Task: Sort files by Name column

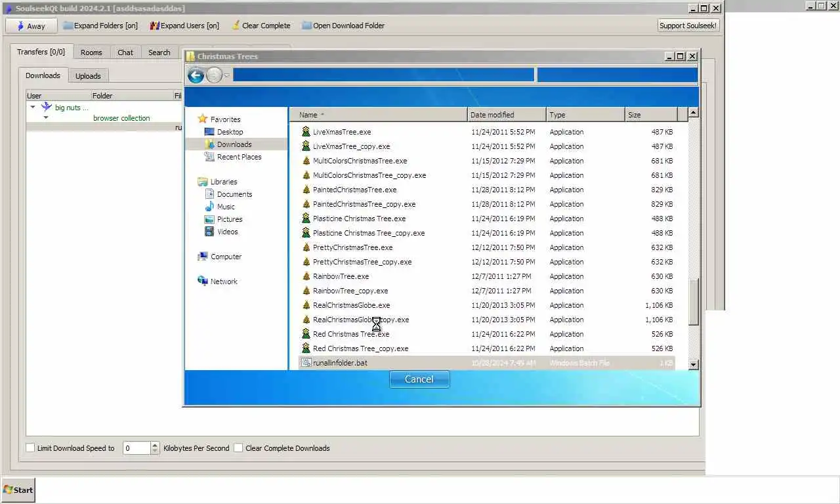Action: [x=379, y=115]
